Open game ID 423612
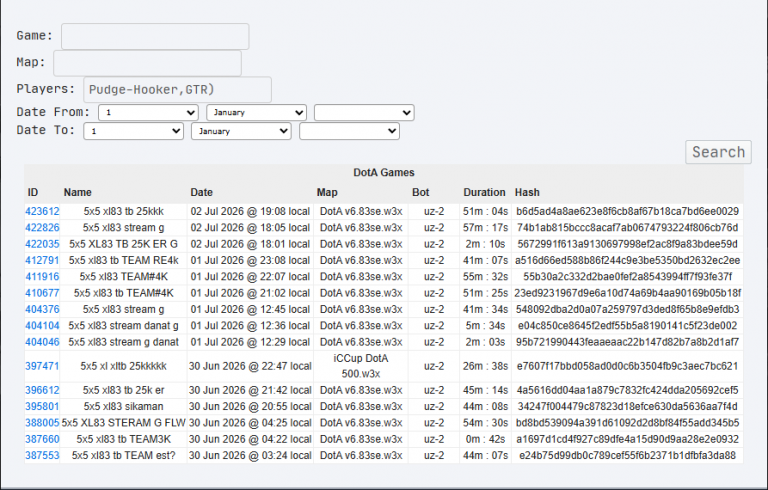768x490 pixels. [x=42, y=211]
